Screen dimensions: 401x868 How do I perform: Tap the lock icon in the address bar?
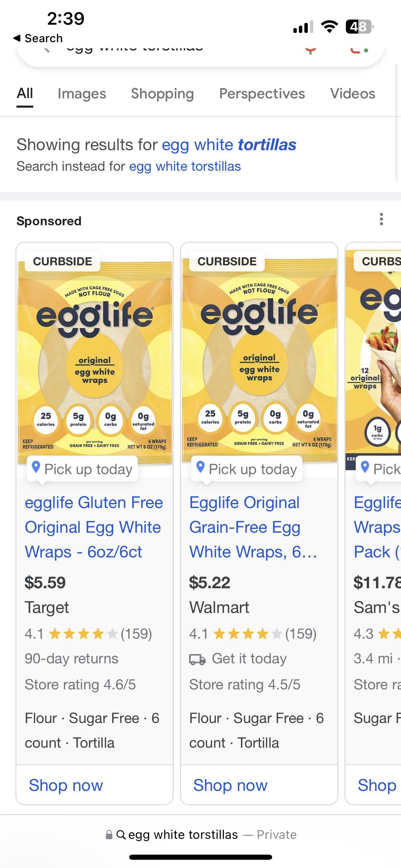click(109, 835)
